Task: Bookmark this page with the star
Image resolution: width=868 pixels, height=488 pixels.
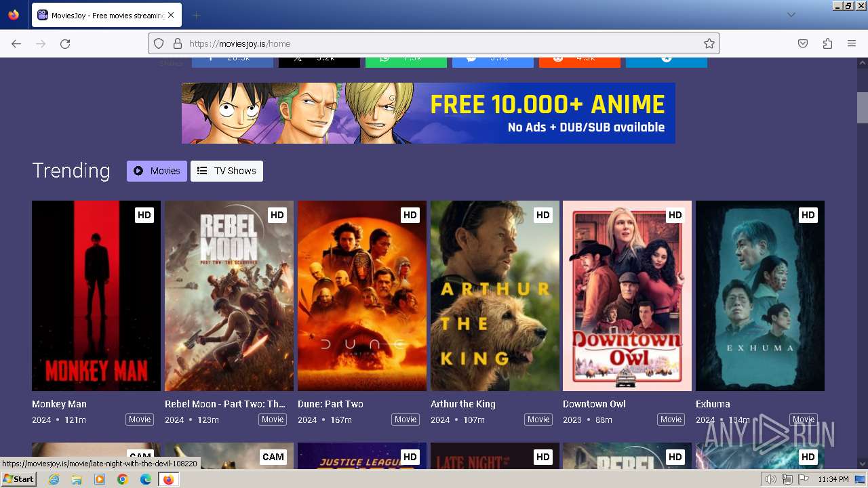Action: click(709, 43)
